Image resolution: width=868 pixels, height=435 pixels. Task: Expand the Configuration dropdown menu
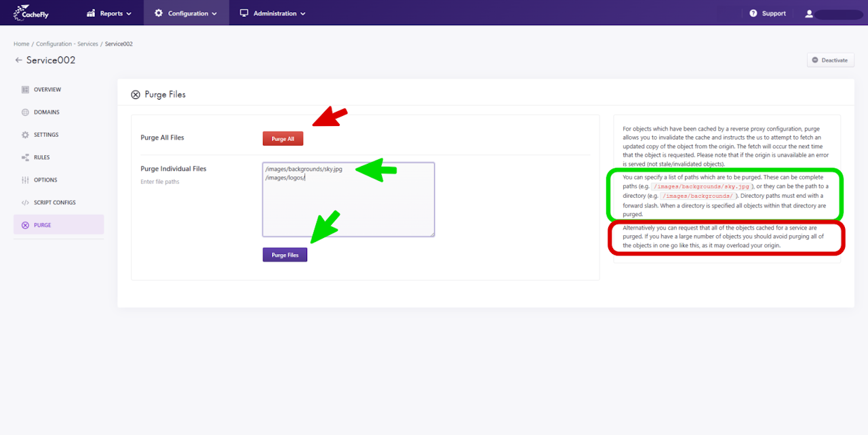pos(186,13)
